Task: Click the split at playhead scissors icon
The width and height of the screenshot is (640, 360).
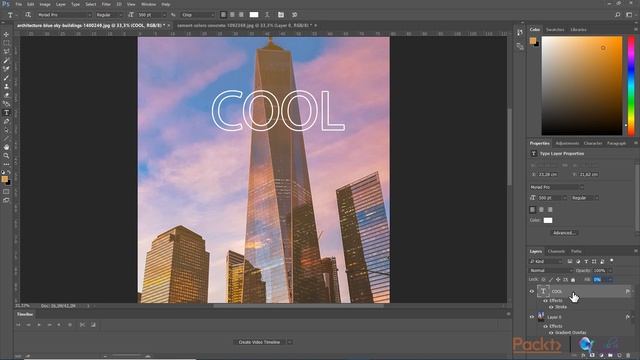Action: click(x=82, y=325)
